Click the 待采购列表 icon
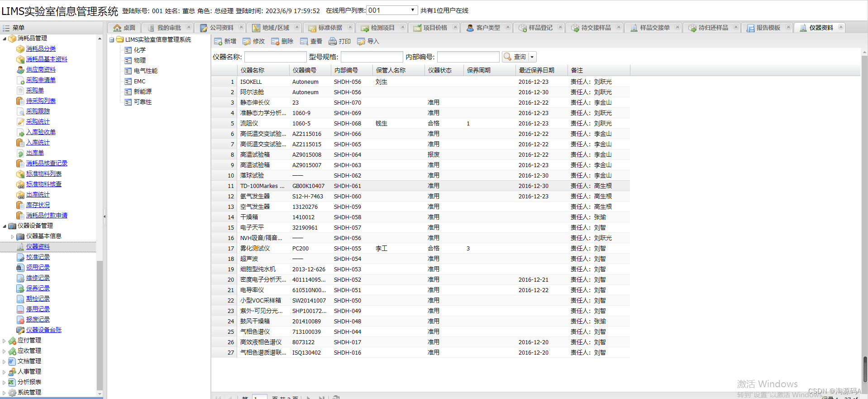Image resolution: width=868 pixels, height=399 pixels. click(x=20, y=101)
